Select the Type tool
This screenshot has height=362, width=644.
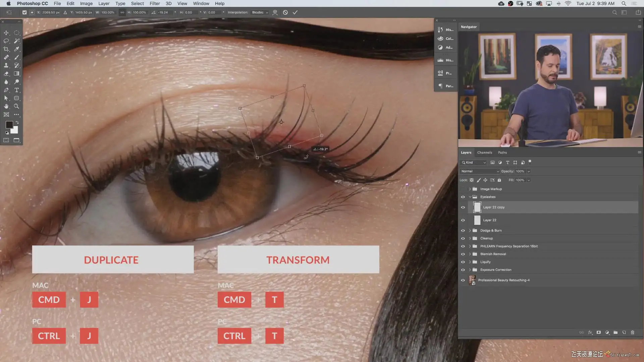[16, 90]
